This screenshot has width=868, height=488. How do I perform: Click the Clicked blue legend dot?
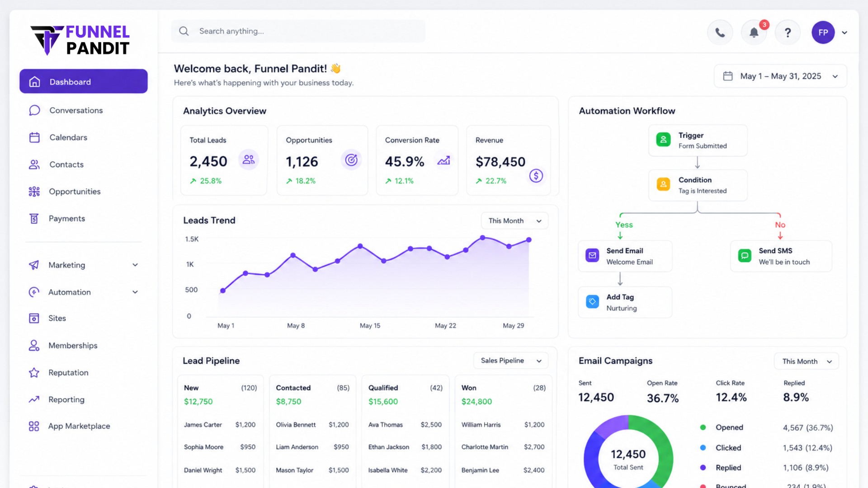tap(703, 448)
